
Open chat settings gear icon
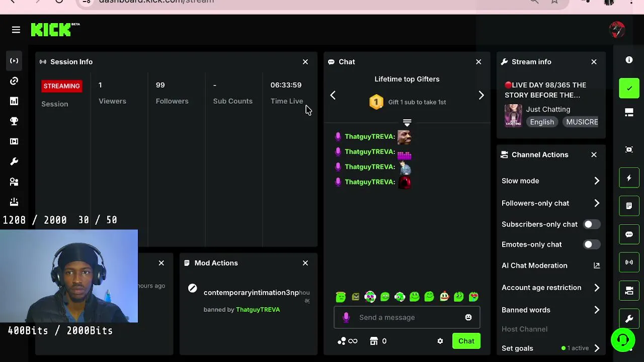pyautogui.click(x=440, y=341)
